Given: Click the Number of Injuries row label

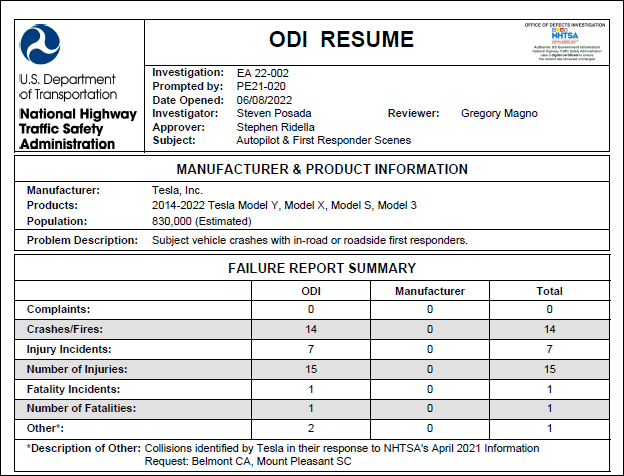Looking at the screenshot, I should point(77,369).
